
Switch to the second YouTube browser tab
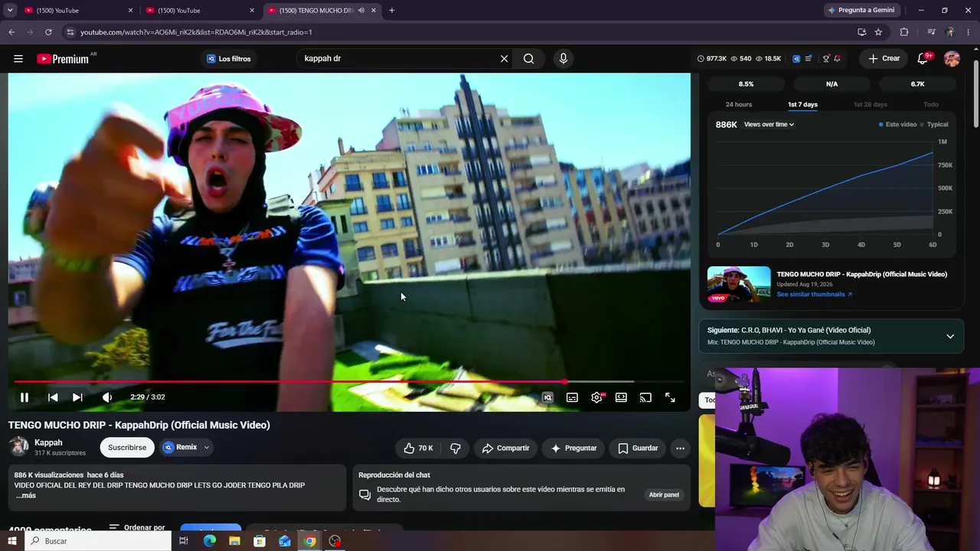pyautogui.click(x=199, y=11)
